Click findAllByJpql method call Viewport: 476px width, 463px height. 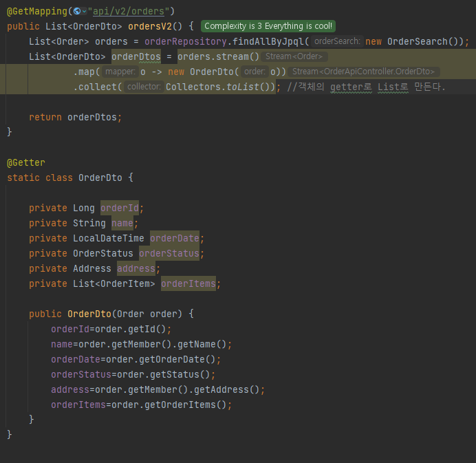pyautogui.click(x=268, y=41)
